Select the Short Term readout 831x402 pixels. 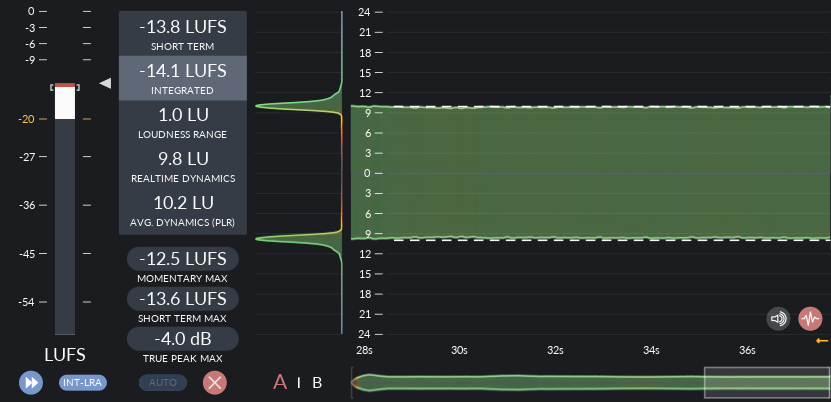tap(182, 34)
